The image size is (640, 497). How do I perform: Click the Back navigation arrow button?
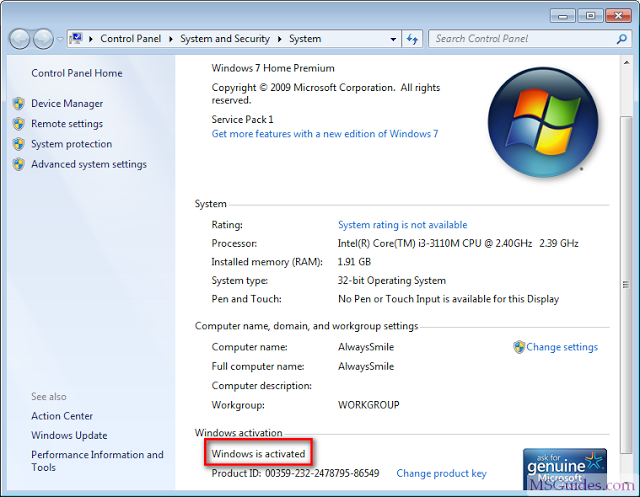pos(20,39)
